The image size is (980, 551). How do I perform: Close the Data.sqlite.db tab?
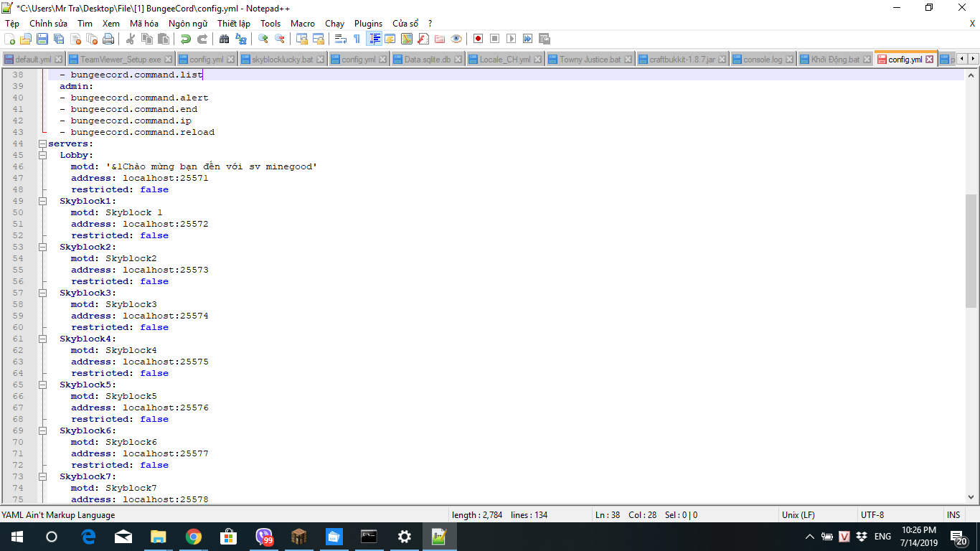point(458,60)
